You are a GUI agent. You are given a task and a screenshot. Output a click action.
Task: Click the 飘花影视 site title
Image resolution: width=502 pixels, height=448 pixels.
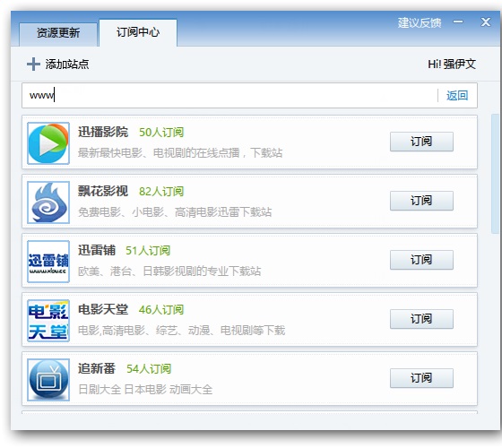click(x=103, y=191)
